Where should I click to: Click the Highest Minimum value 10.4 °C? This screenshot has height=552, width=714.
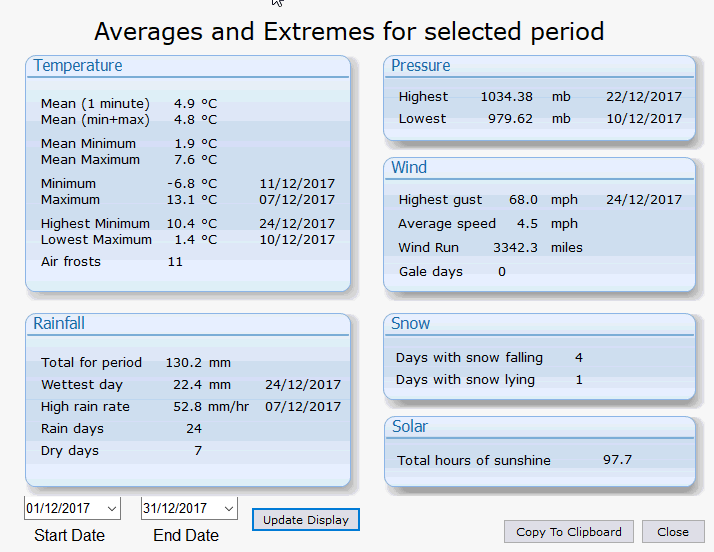tap(192, 224)
